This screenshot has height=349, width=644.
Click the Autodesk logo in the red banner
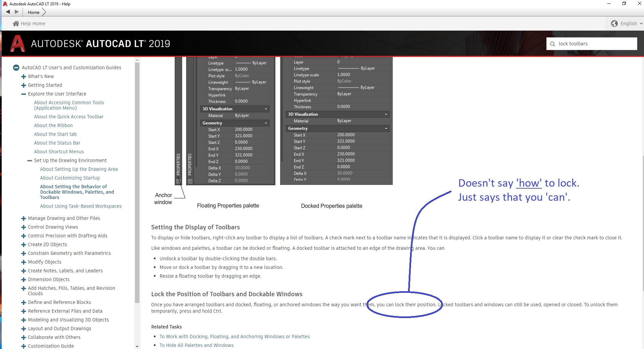coord(17,43)
